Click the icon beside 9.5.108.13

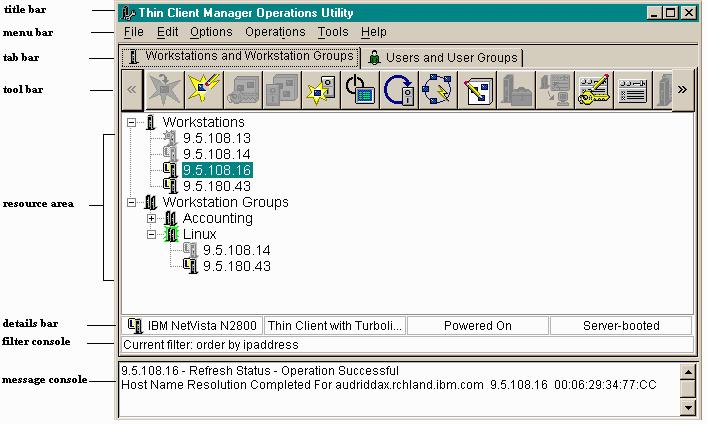click(x=170, y=138)
